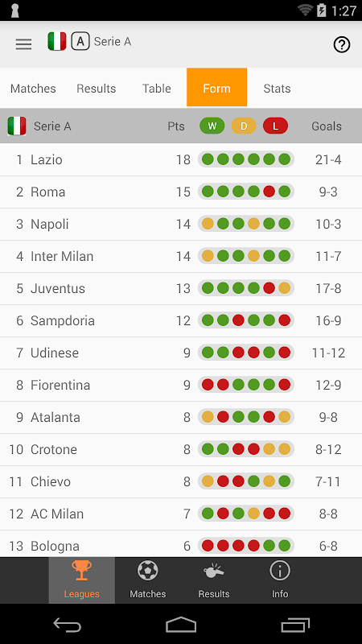Open the top Results tab
Screen dimensions: 362x644
click(x=97, y=89)
